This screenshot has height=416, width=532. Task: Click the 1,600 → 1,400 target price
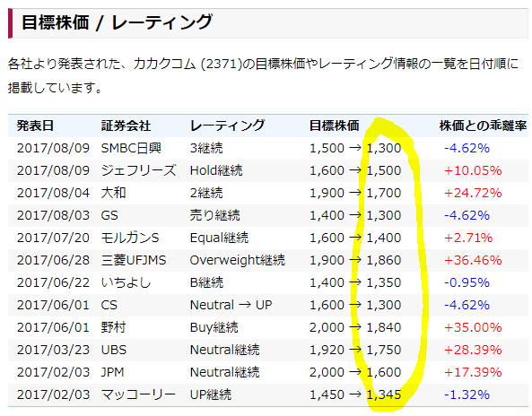[x=355, y=238]
